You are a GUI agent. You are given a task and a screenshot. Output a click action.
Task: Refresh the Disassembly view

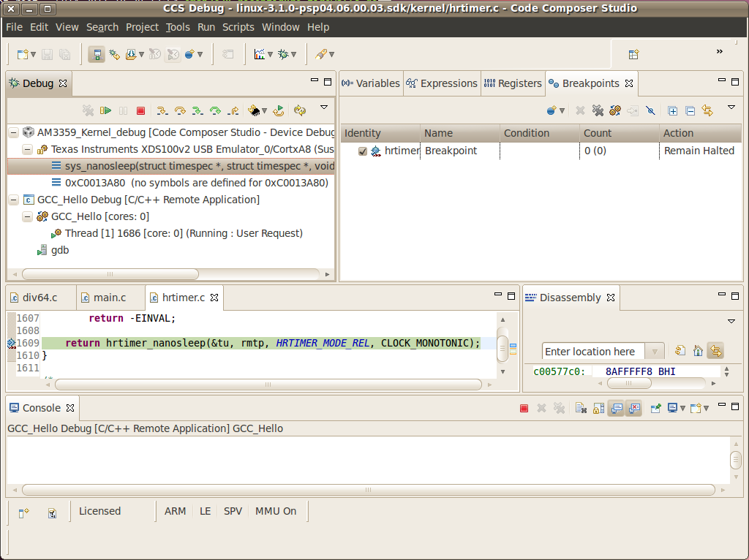(680, 351)
